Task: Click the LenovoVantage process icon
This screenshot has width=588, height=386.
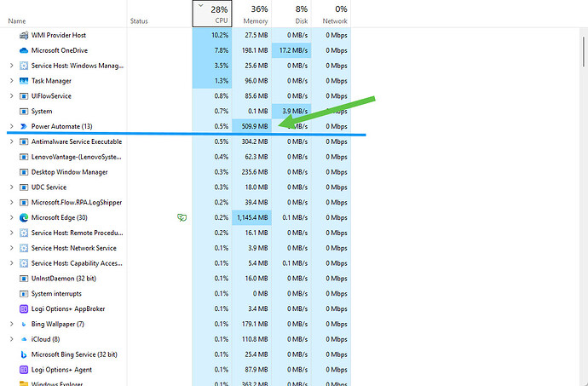Action: [x=24, y=157]
